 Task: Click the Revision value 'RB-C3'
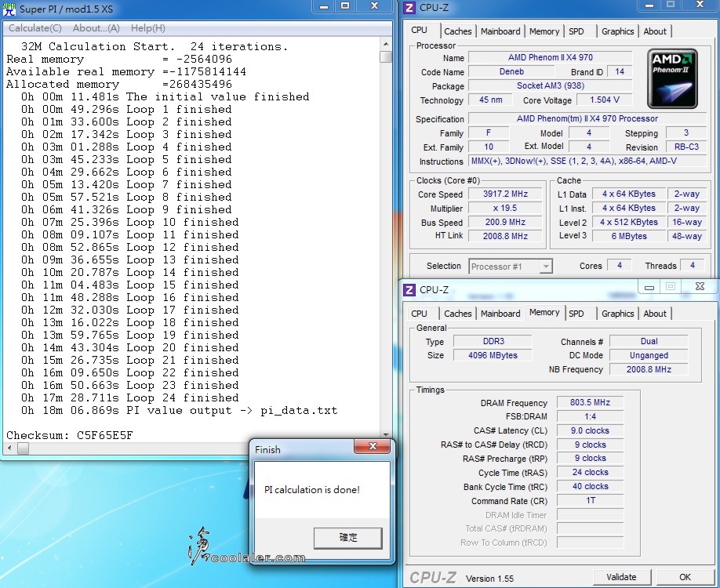click(686, 147)
